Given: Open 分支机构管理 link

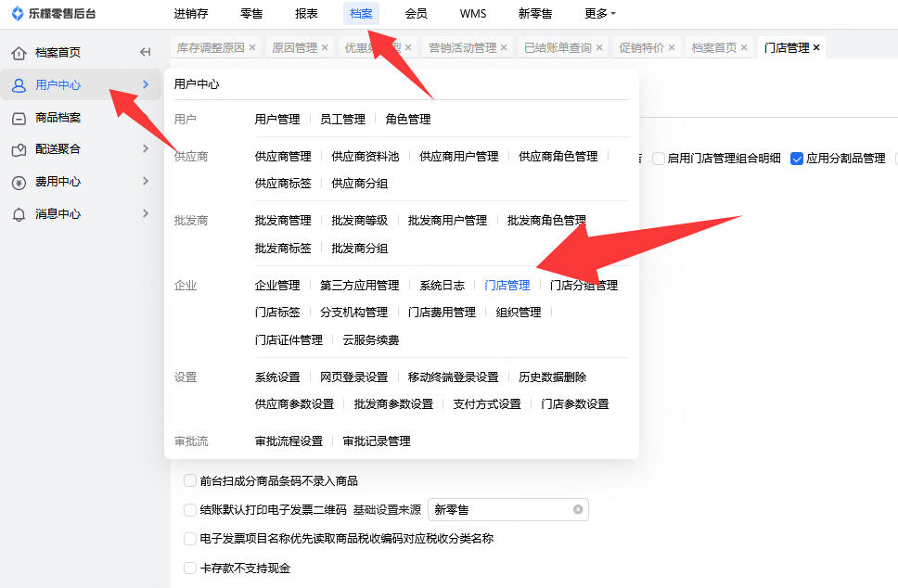Looking at the screenshot, I should click(354, 312).
